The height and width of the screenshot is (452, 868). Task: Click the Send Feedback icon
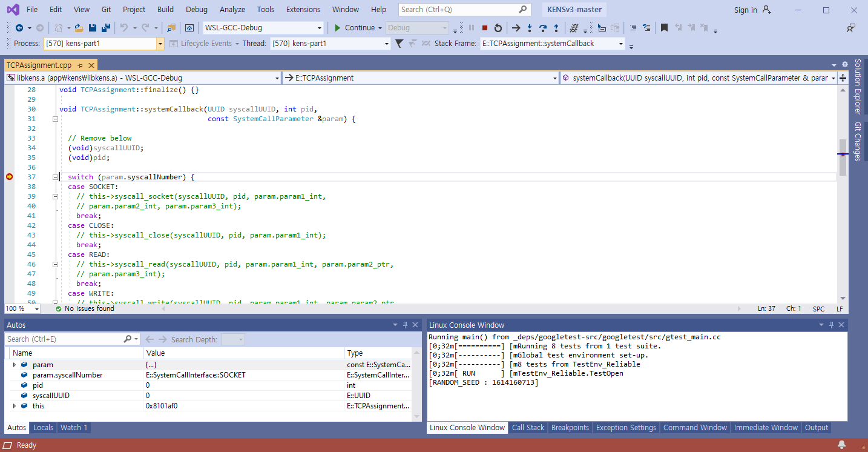851,28
